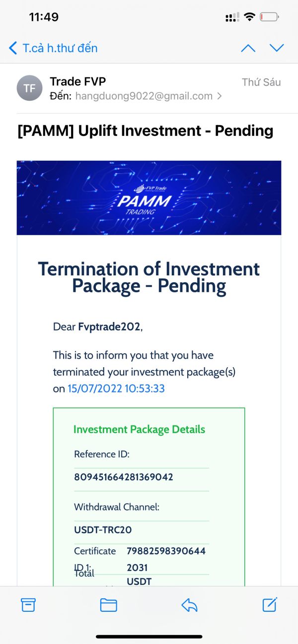Compose a new message
298x644 pixels.
270,604
